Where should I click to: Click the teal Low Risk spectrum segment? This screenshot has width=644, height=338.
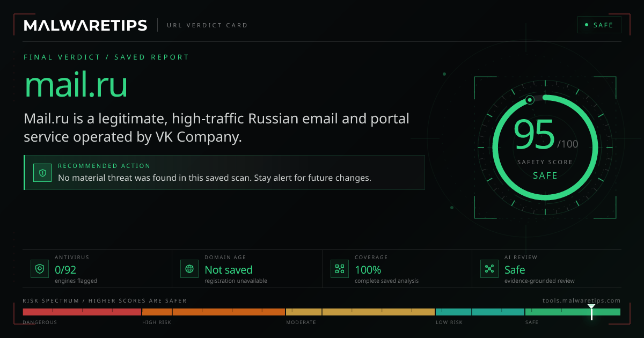pos(480,312)
